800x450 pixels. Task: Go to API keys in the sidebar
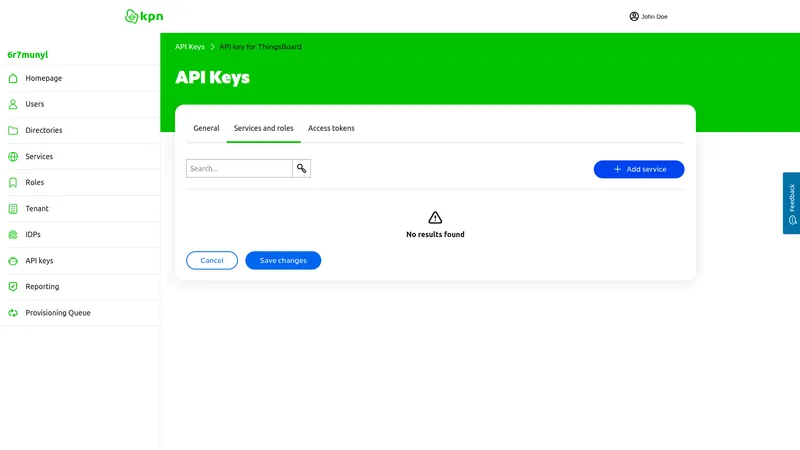coord(80,261)
